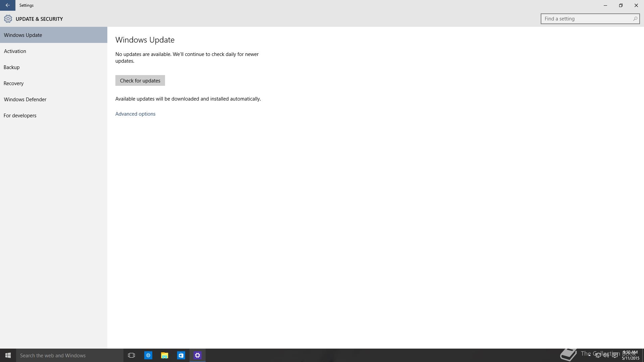Click the Settings gear taskbar icon

tap(198, 355)
